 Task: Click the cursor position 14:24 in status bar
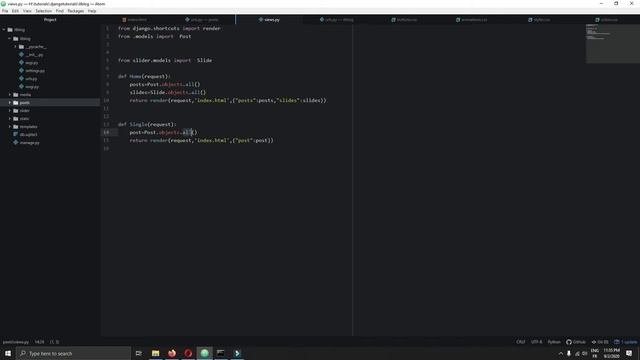[39, 342]
